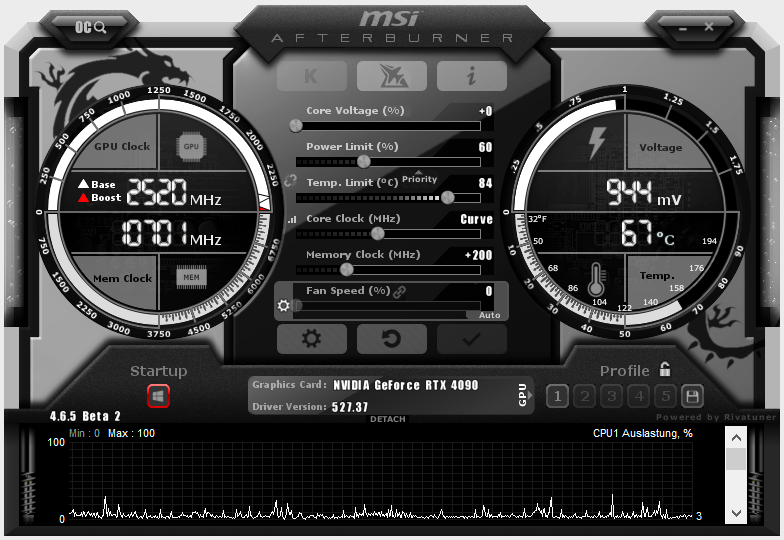This screenshot has width=784, height=540.
Task: Click the MEM chip icon in the clock gauge
Action: click(x=192, y=277)
